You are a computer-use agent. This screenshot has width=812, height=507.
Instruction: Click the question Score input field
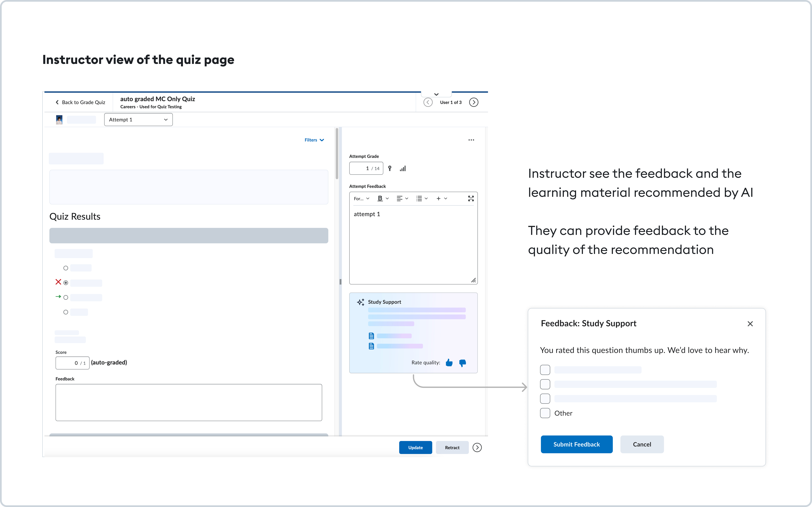(72, 363)
